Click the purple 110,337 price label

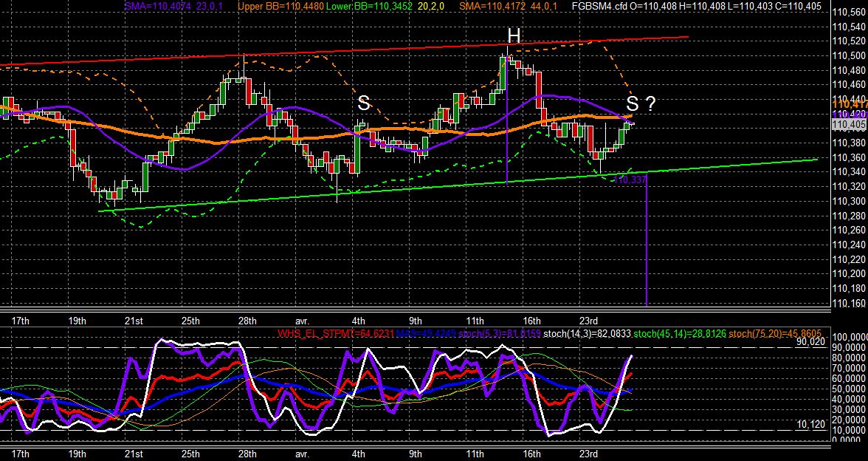(x=630, y=180)
